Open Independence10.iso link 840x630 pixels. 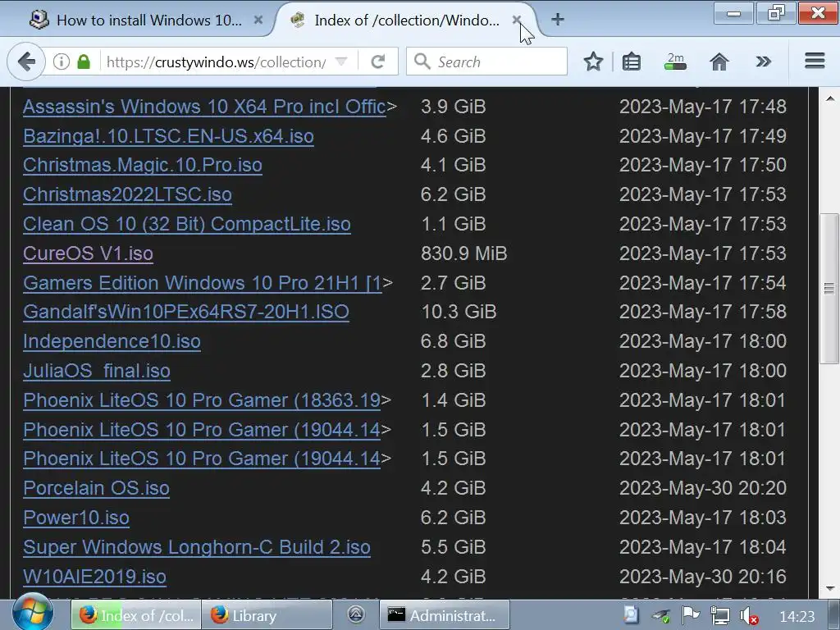(112, 341)
